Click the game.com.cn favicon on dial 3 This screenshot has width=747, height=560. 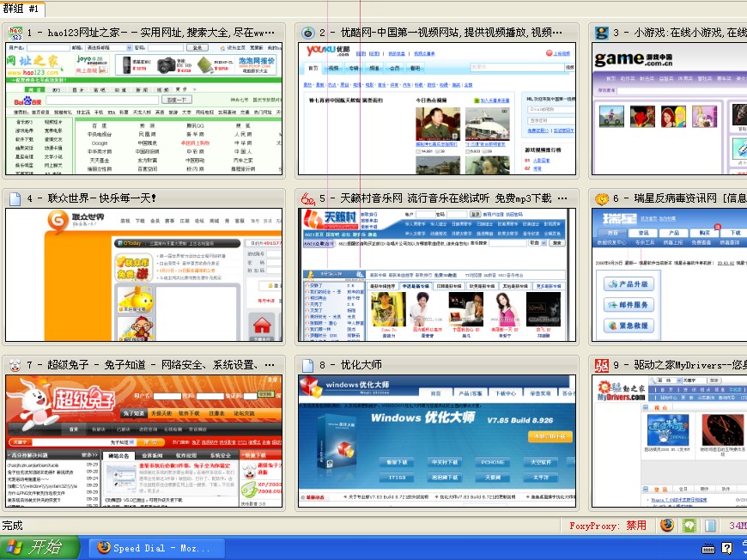tap(602, 33)
